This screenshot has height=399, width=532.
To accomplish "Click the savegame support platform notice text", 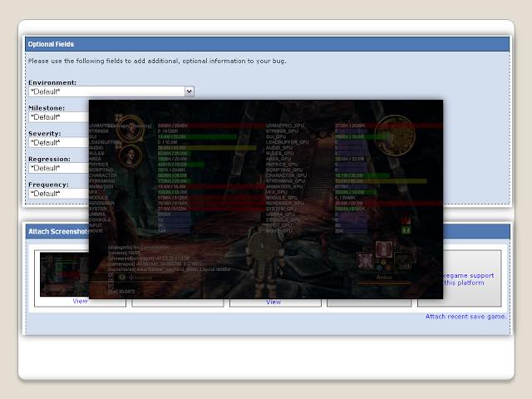I will (470, 279).
